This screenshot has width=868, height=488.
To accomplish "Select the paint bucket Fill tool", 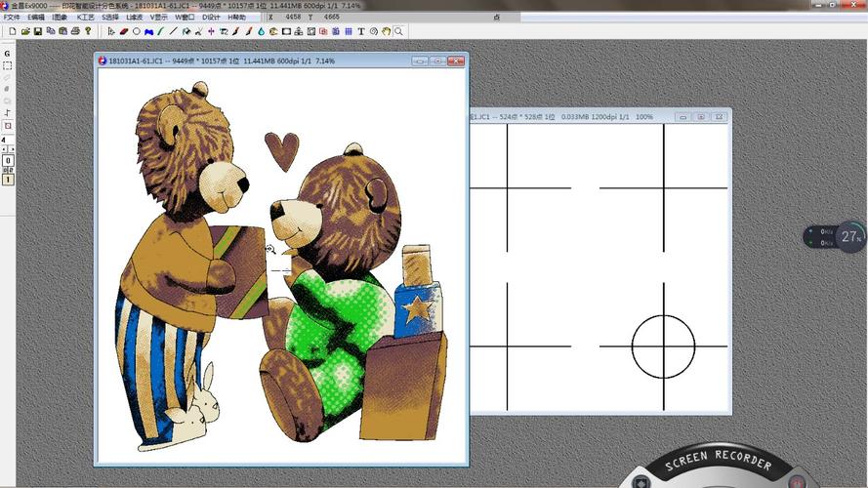I will coord(186,31).
